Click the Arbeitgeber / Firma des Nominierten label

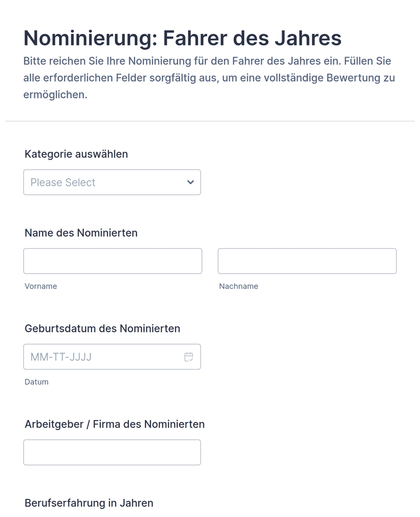(x=115, y=424)
